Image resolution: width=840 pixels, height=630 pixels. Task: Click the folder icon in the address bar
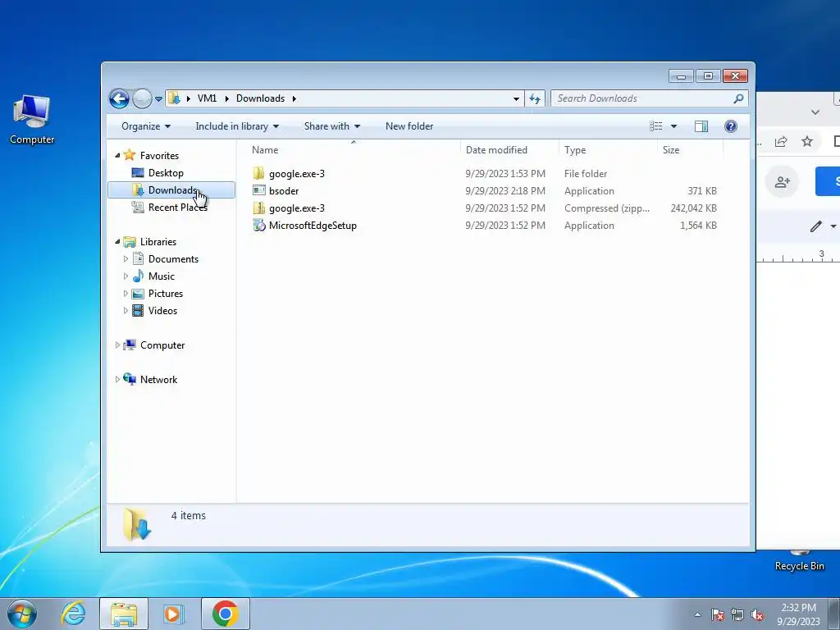coord(174,98)
